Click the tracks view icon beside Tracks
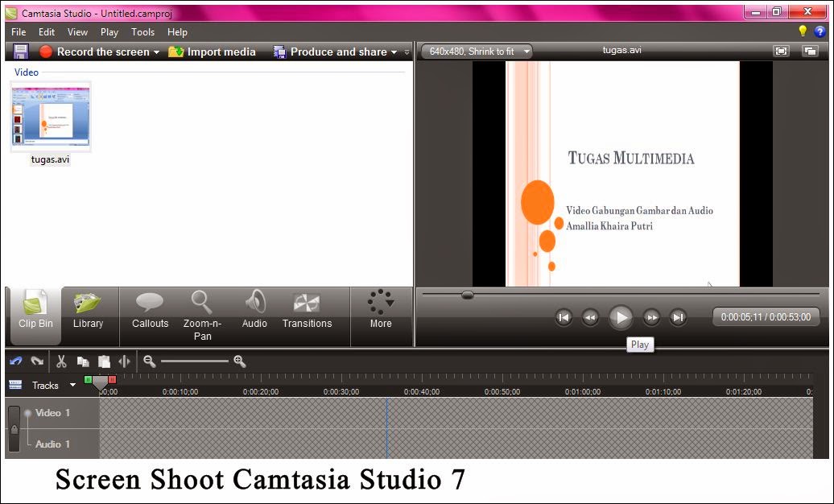The image size is (834, 504). tap(15, 385)
